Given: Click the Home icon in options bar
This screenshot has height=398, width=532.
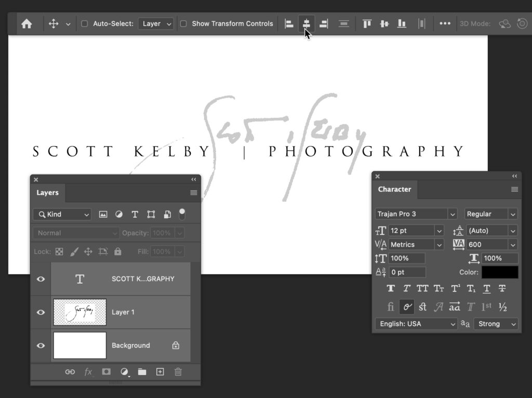Looking at the screenshot, I should pos(26,24).
